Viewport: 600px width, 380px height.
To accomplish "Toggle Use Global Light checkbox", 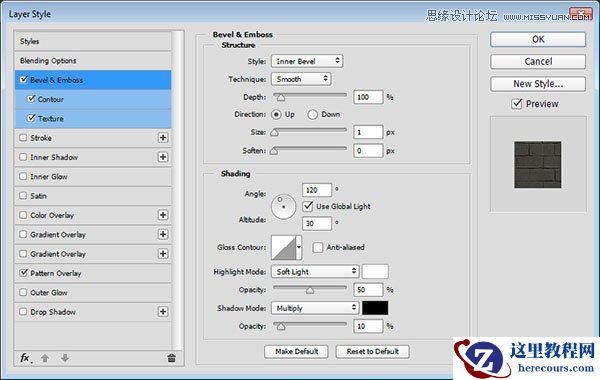I will pyautogui.click(x=308, y=206).
